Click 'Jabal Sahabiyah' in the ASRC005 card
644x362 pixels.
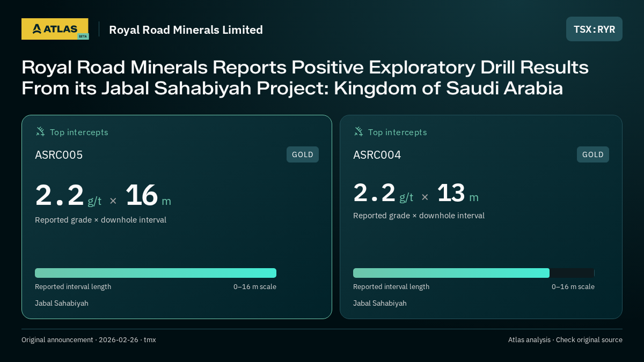pos(62,304)
